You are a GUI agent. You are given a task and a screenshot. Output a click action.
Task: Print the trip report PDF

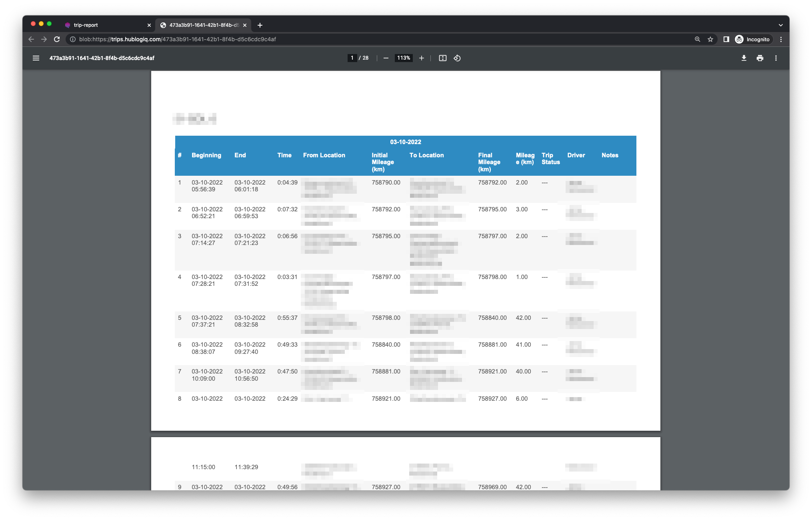(760, 58)
